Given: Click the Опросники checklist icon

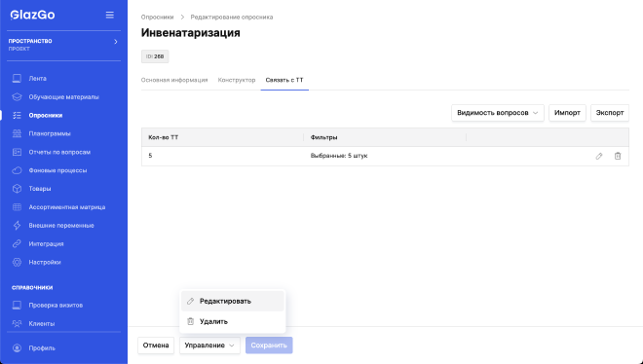Looking at the screenshot, I should (17, 115).
